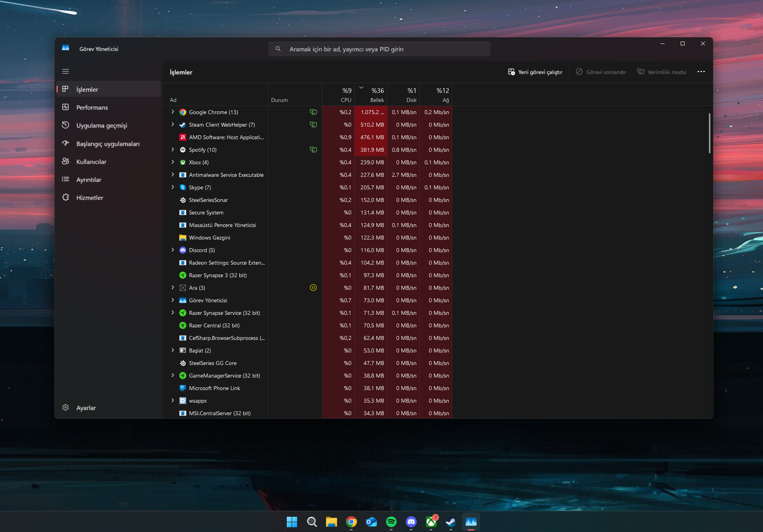The height and width of the screenshot is (532, 763).
Task: Open the Başlangıç uygulamaları tab
Action: tap(109, 143)
